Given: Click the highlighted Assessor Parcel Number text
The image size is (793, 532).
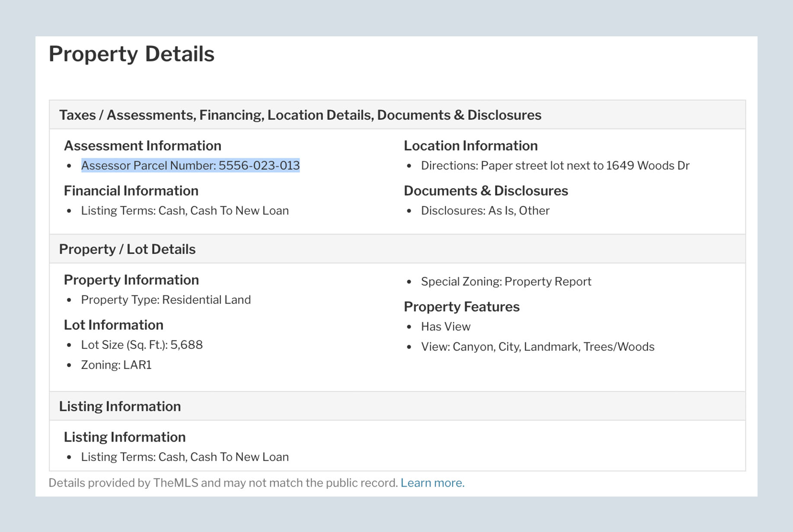Looking at the screenshot, I should [190, 166].
